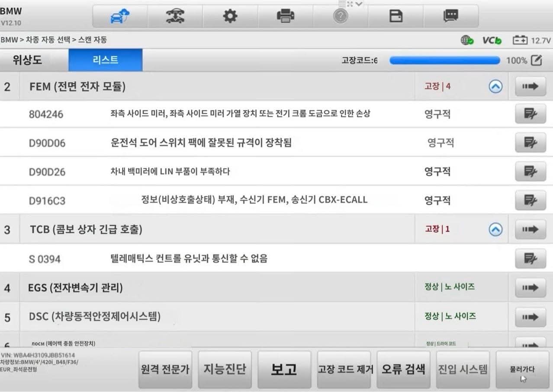Collapse the FEM fault list chevron
Viewport: 553px width, 392px height.
click(495, 86)
